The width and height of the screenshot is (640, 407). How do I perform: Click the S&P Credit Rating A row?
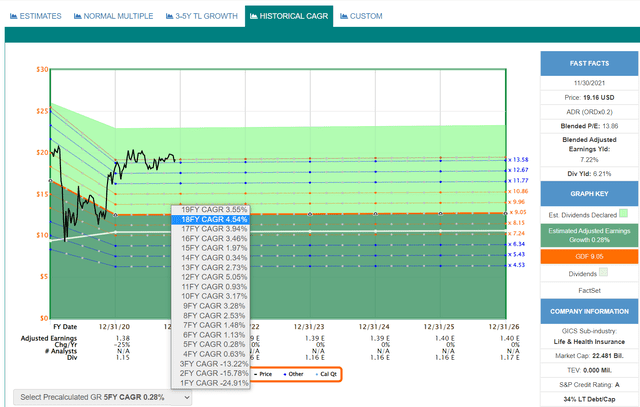pyautogui.click(x=589, y=385)
